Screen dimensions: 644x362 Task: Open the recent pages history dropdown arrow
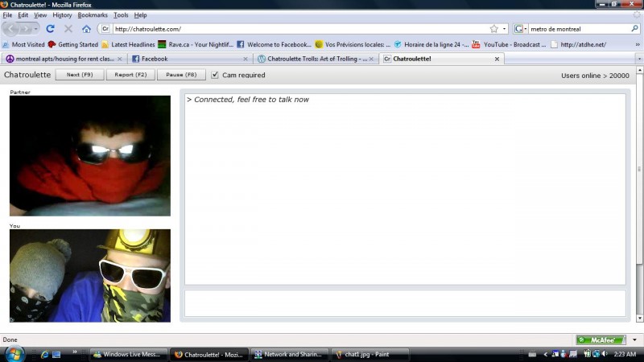click(x=36, y=29)
